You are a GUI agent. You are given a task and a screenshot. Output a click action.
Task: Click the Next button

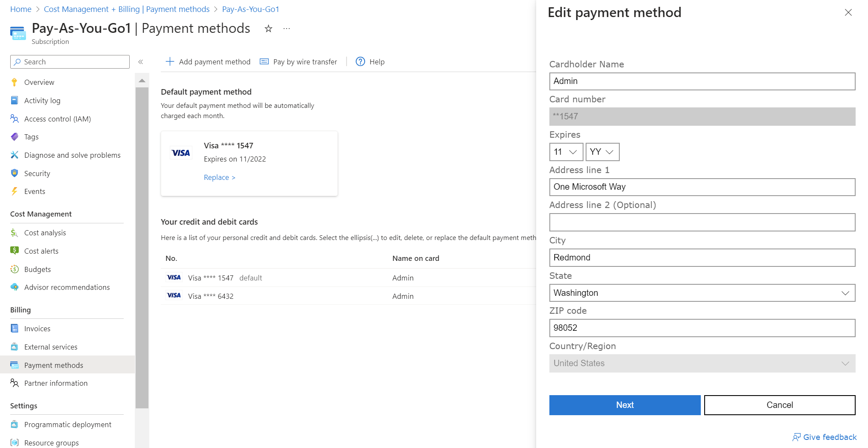tap(624, 405)
